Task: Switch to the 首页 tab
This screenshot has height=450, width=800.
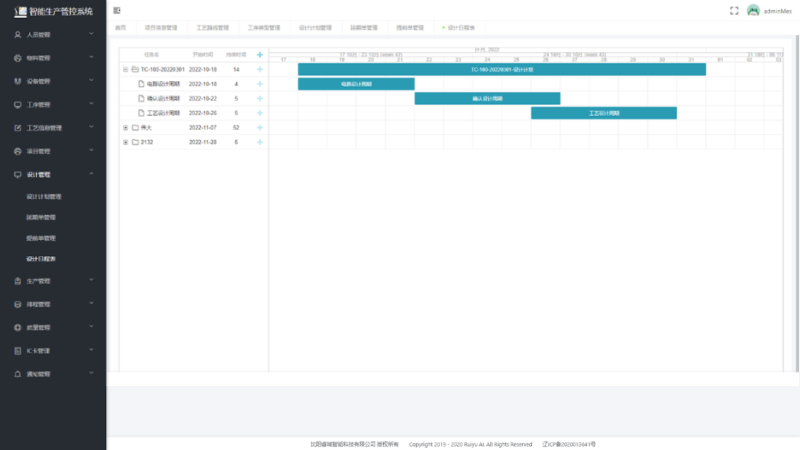Action: point(120,28)
